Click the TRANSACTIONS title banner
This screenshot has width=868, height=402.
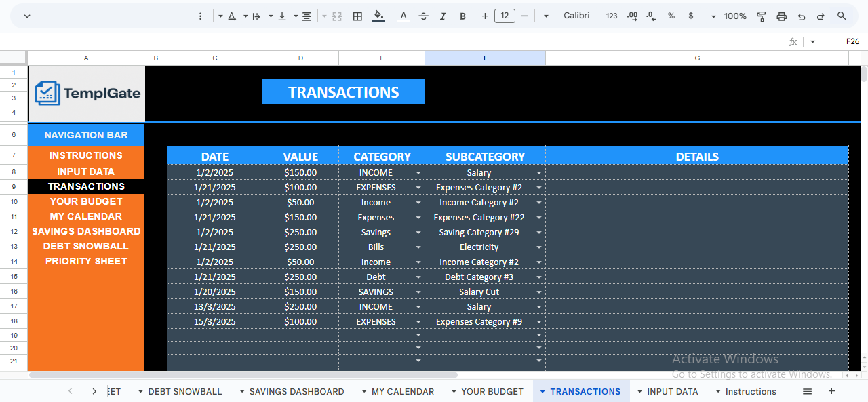[x=343, y=92]
